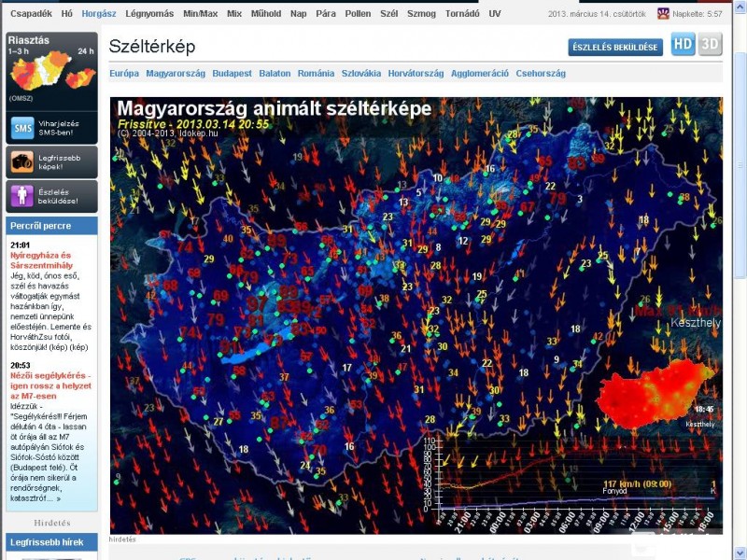The image size is (747, 560).
Task: Click the Percről percre panel header
Action: click(x=51, y=226)
